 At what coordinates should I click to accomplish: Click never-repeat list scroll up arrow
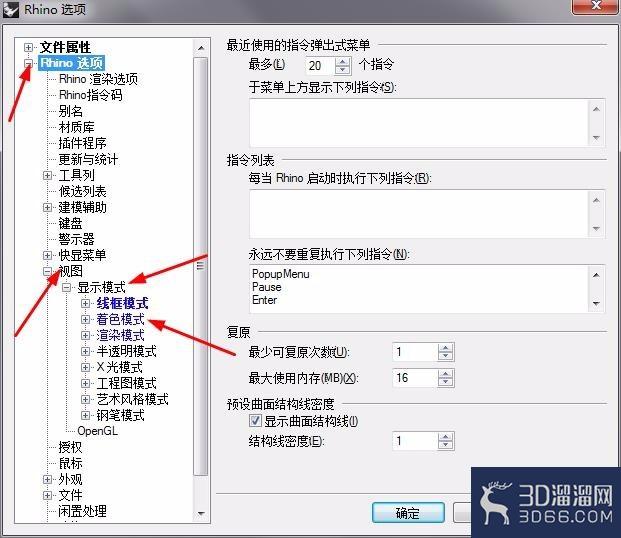pos(596,275)
